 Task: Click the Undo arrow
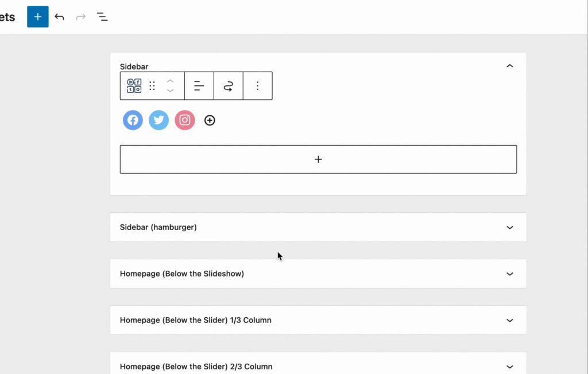(x=59, y=17)
